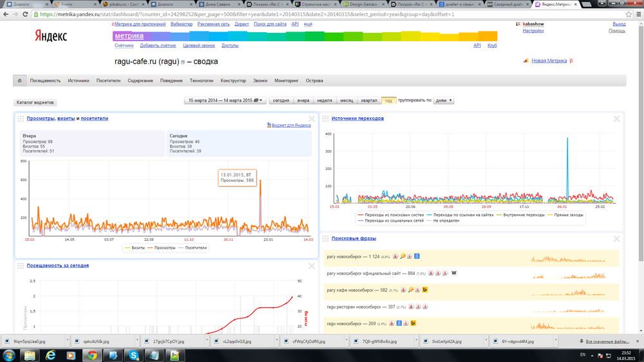Grab drag handle of Посещаемость за сегодня widget

[21, 266]
